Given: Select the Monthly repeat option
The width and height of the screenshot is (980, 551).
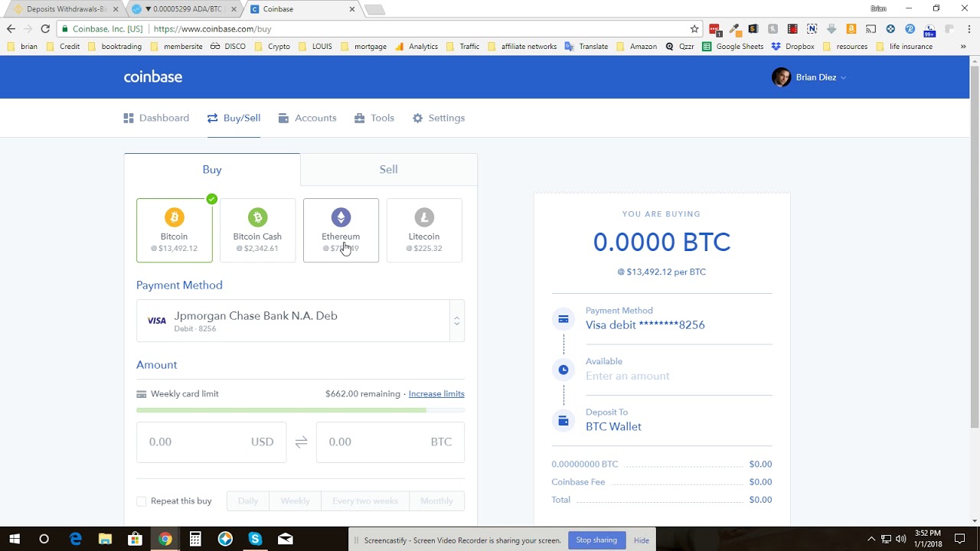Looking at the screenshot, I should pyautogui.click(x=437, y=501).
